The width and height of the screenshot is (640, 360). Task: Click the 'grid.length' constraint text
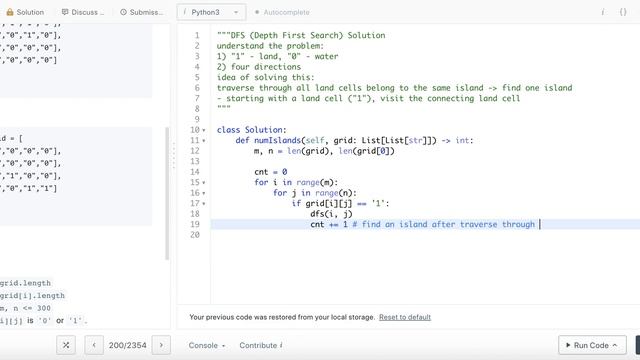click(25, 283)
